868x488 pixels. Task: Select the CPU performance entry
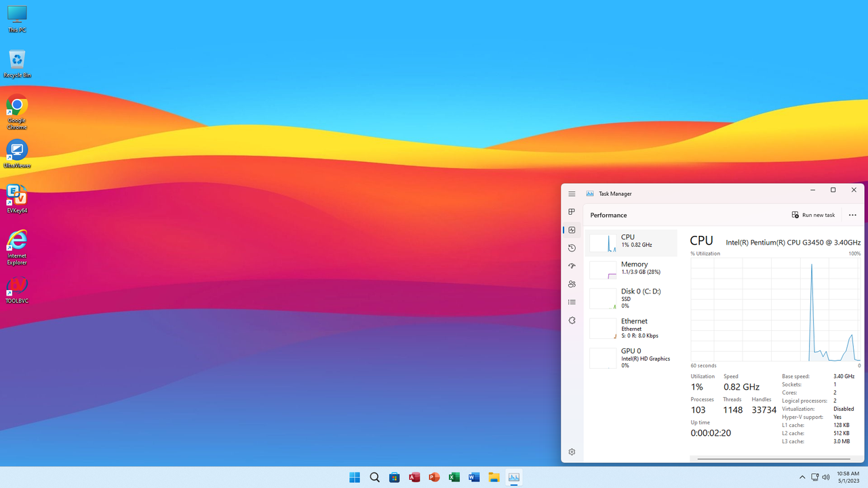point(631,243)
